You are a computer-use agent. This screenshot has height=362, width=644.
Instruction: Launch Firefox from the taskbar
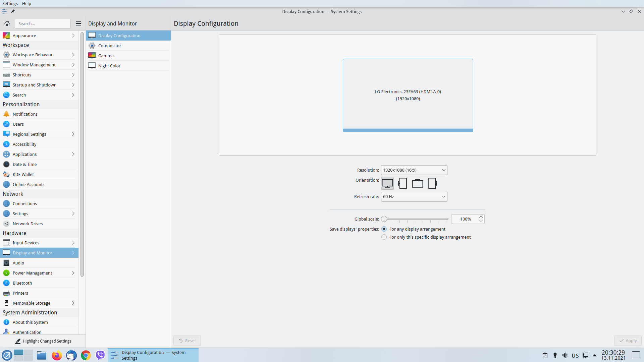click(x=57, y=355)
